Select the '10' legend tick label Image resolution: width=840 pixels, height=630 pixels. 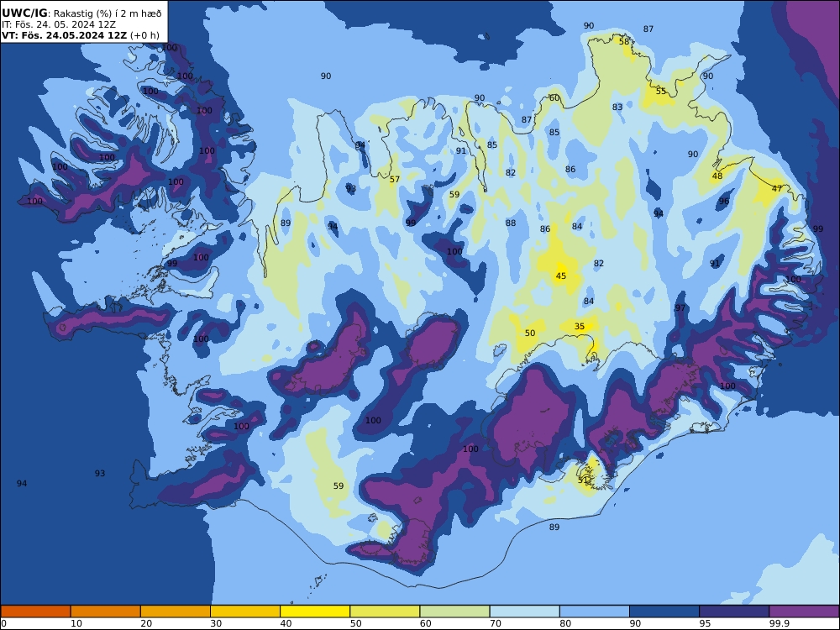(x=76, y=623)
